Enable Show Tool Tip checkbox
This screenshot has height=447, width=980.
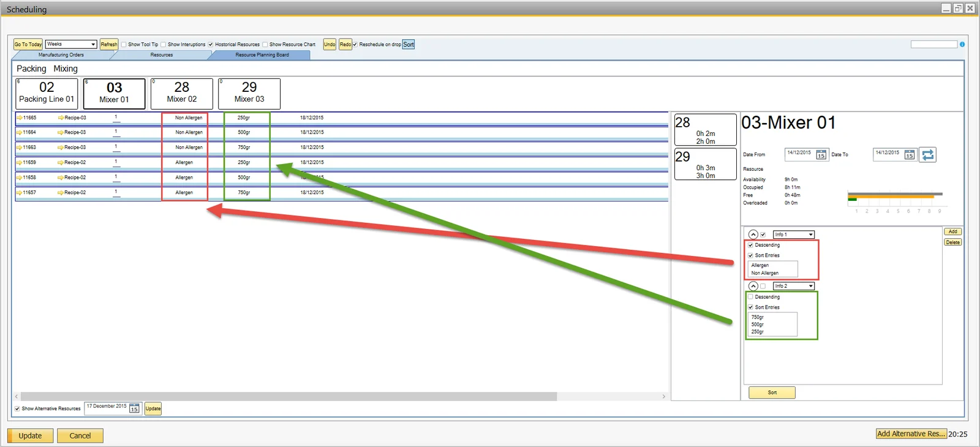click(x=124, y=44)
